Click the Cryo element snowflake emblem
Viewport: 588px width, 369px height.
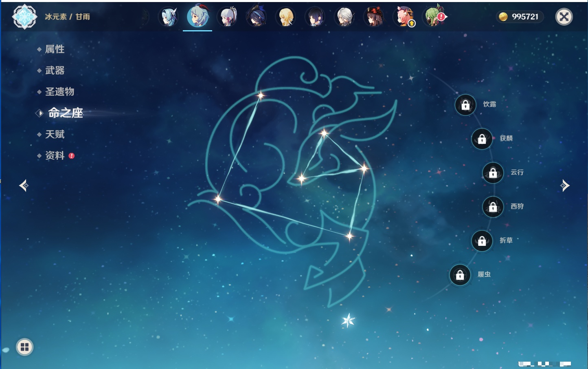(x=24, y=17)
